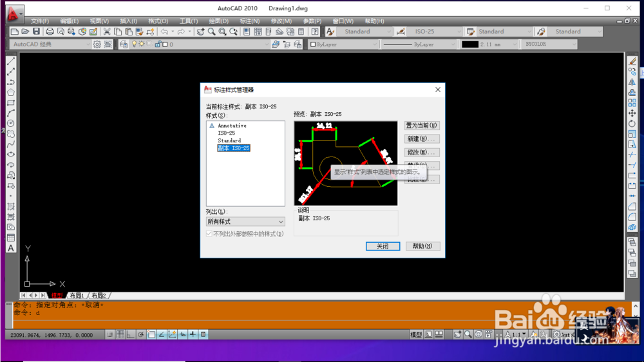Click the dimension style preview image

346,163
